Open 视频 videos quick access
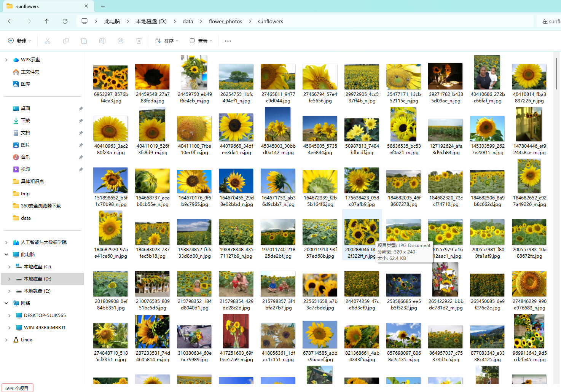The width and height of the screenshot is (561, 392). tap(25, 169)
